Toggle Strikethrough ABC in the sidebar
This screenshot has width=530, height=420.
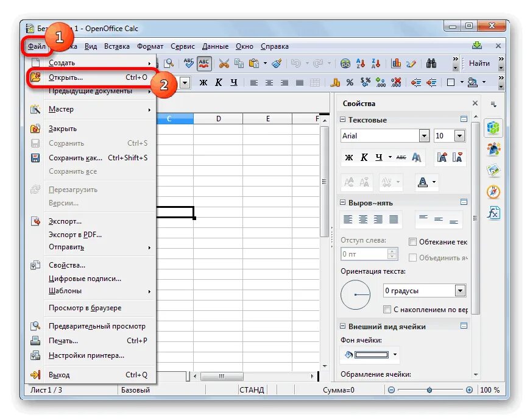(x=401, y=157)
